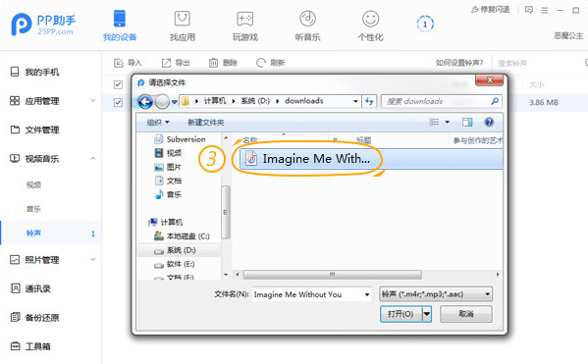Image resolution: width=588 pixels, height=364 pixels.
Task: Select Subversion in the navigation tree
Action: 180,139
